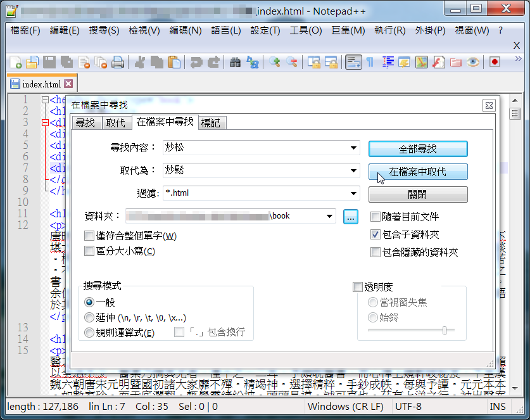
Task: Click the Print toolbar icon
Action: click(x=118, y=62)
